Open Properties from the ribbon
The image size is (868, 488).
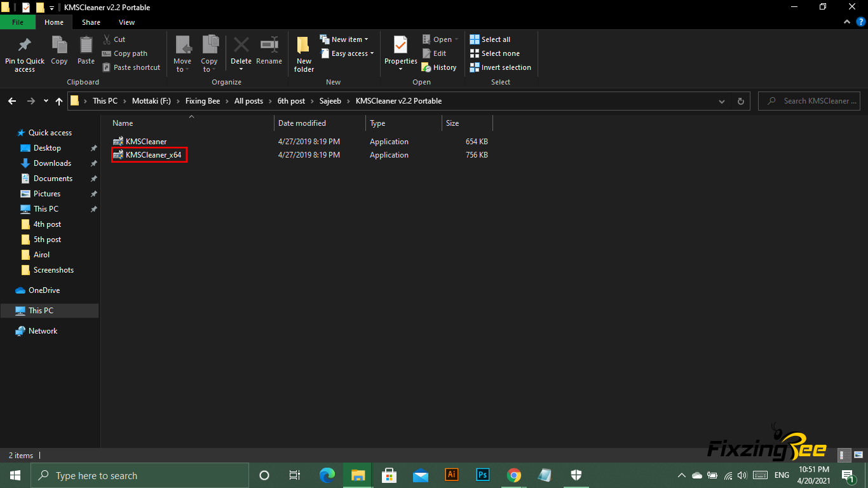point(400,52)
